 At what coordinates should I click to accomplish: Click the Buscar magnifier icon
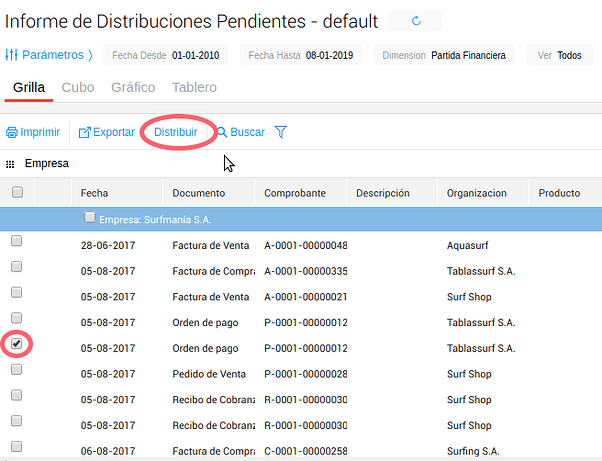click(x=222, y=132)
